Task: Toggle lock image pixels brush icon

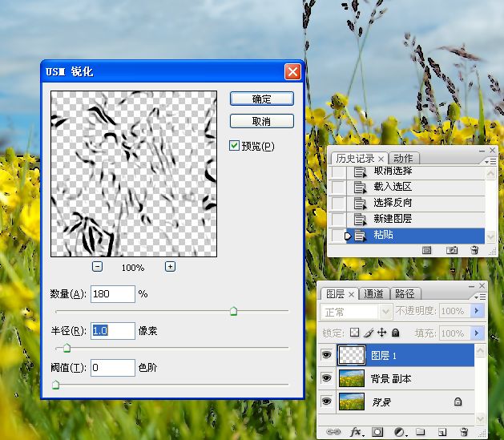Action: [x=369, y=333]
